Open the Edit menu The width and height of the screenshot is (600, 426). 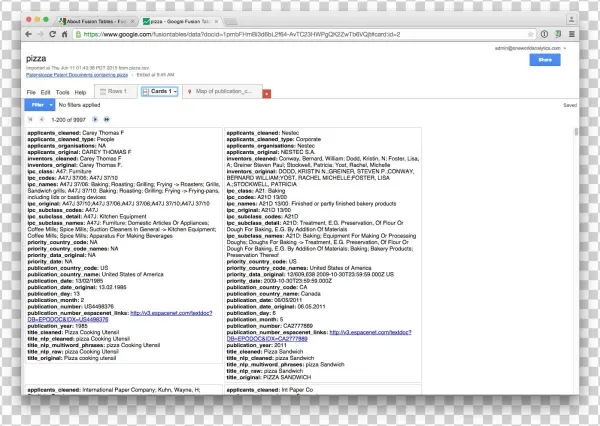(x=46, y=92)
